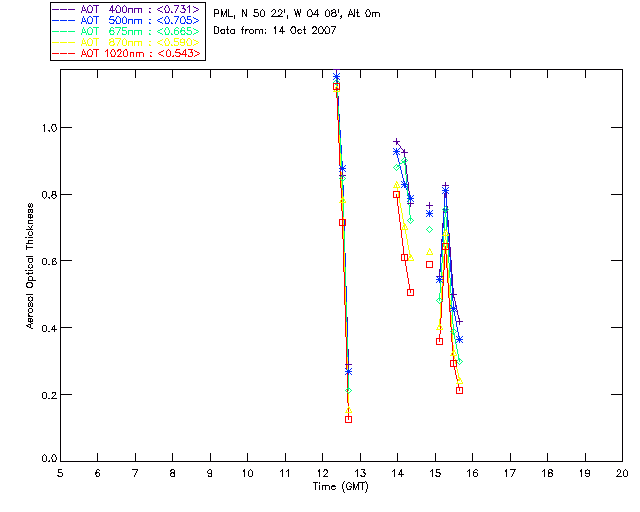Click the lowest red square marker near 12.7 GMT
This screenshot has height=512, width=640.
click(x=349, y=419)
